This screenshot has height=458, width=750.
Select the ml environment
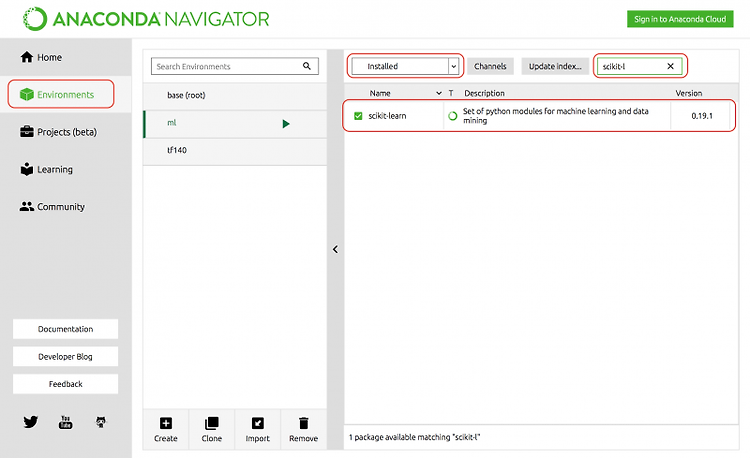click(235, 124)
